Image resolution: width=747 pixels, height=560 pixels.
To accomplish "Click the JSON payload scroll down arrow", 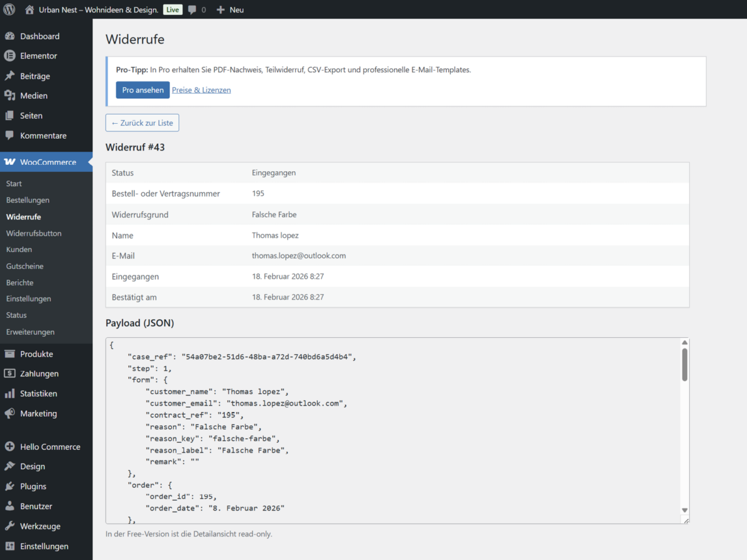I will (685, 510).
